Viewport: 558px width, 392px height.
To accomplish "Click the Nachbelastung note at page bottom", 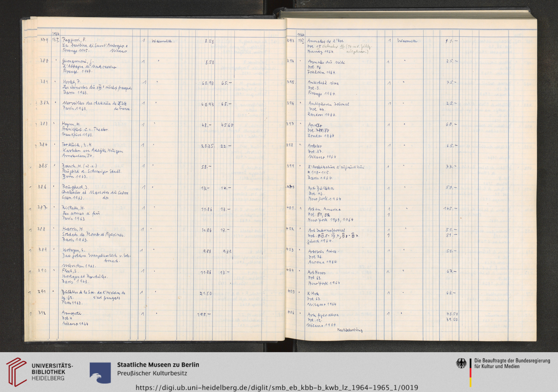I will pos(350,330).
